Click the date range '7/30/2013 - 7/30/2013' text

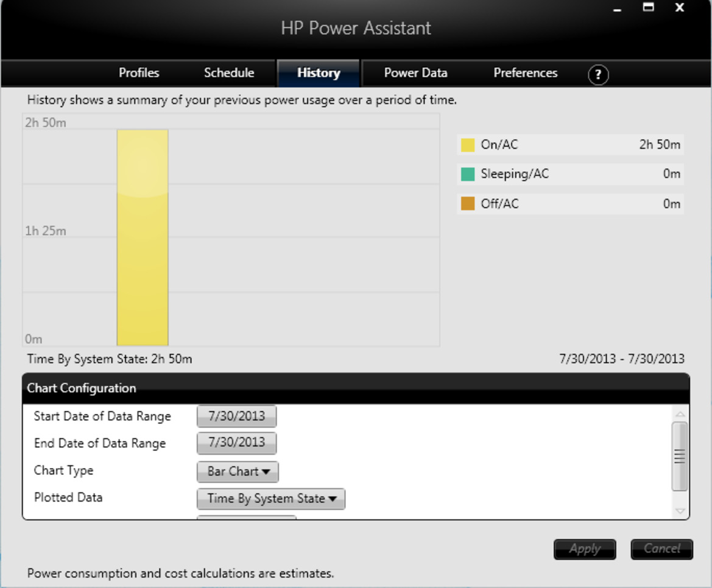pyautogui.click(x=622, y=359)
